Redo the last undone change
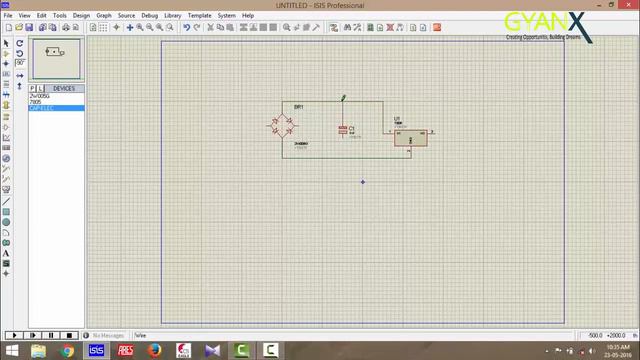Image resolution: width=640 pixels, height=360 pixels. 197,27
